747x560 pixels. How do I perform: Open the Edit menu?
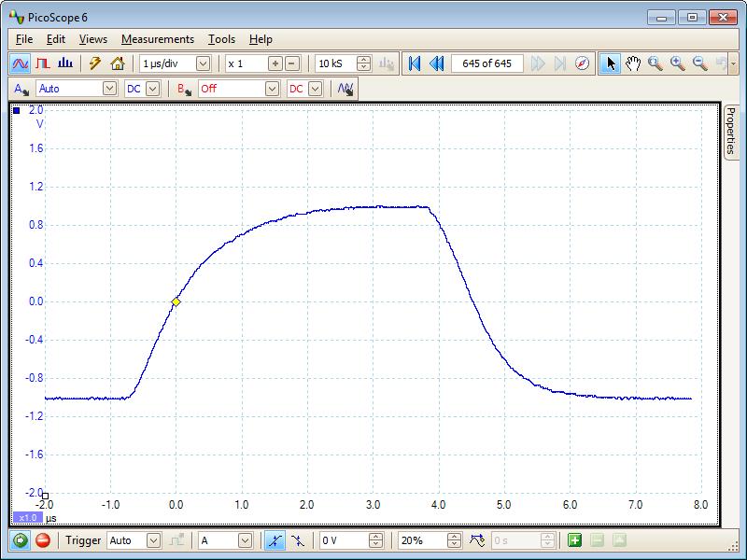pos(56,39)
